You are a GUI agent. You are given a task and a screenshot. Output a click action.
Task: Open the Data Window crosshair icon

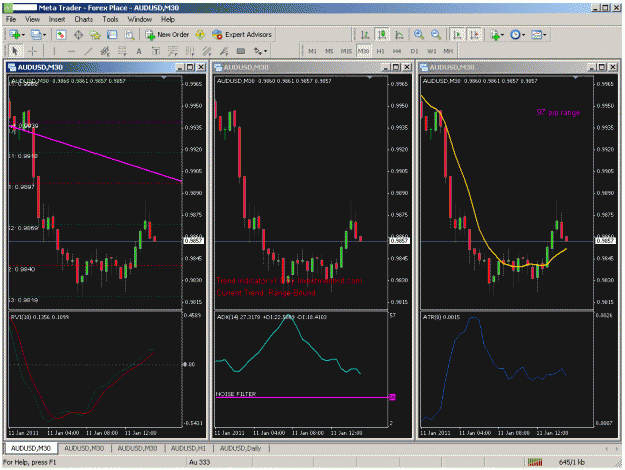pyautogui.click(x=79, y=35)
